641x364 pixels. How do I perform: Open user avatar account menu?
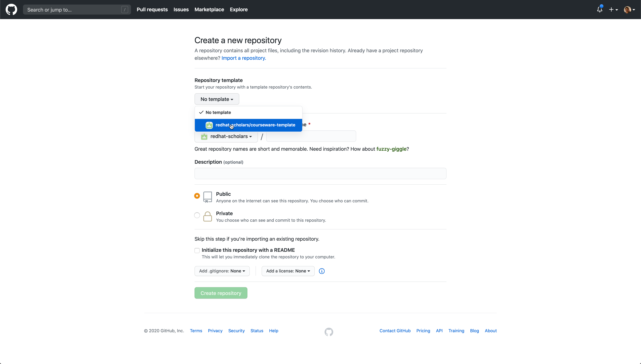pos(629,10)
